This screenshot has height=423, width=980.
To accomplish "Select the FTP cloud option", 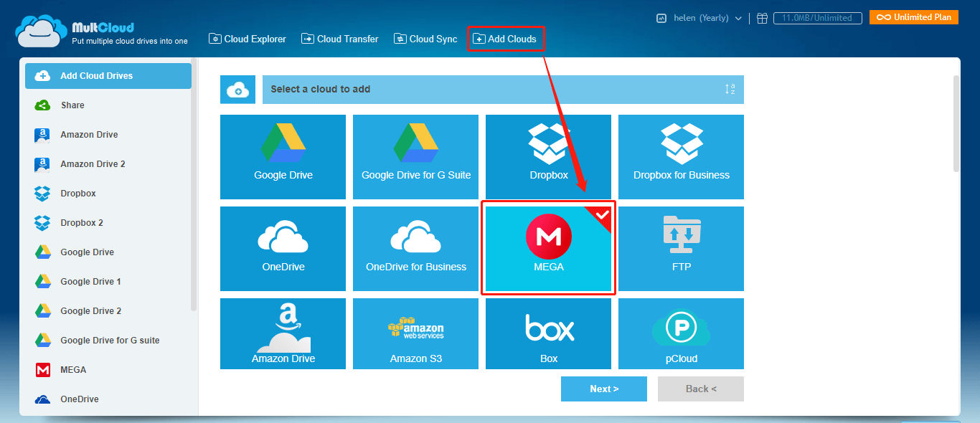I will [680, 249].
